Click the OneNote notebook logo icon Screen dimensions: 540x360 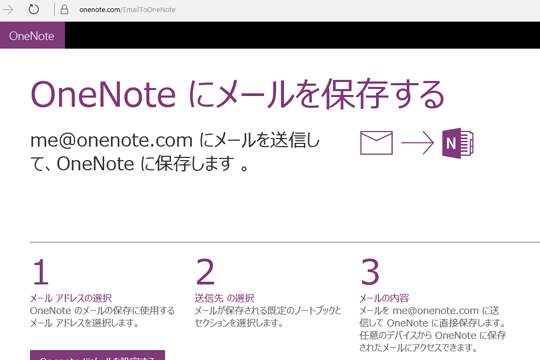pyautogui.click(x=458, y=143)
